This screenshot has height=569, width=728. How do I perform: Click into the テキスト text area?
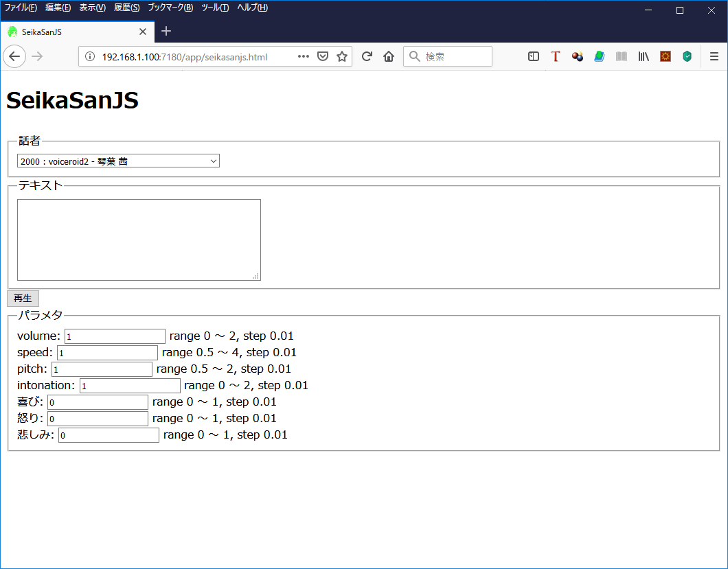(x=139, y=240)
